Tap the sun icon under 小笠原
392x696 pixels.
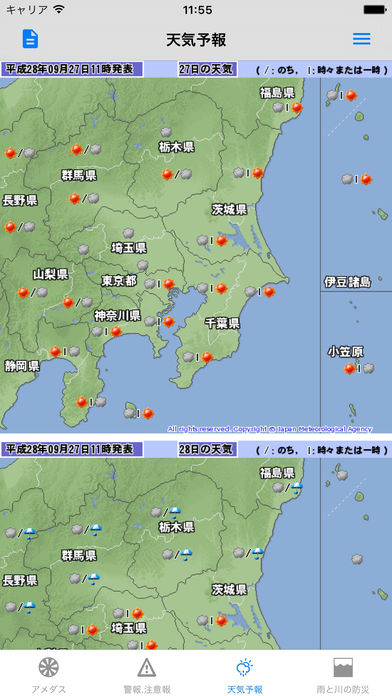(x=349, y=368)
